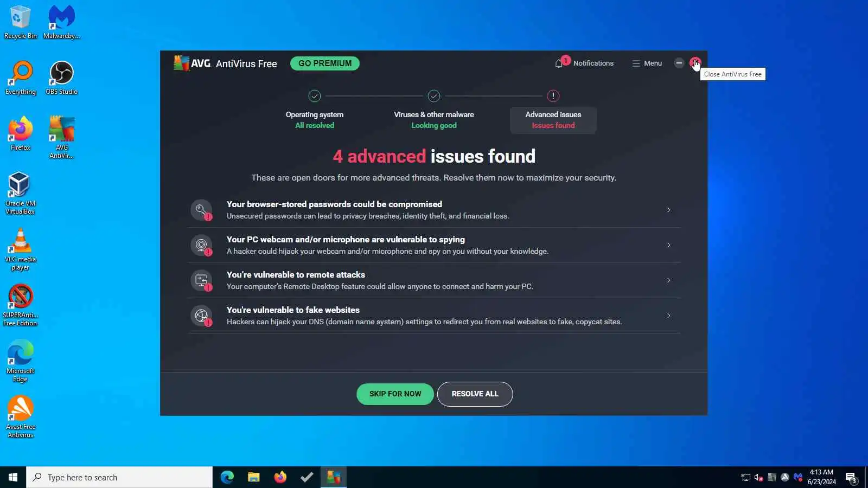Screen dimensions: 868x488
Task: Minimize the AVG AntiVirus window
Action: pyautogui.click(x=679, y=63)
